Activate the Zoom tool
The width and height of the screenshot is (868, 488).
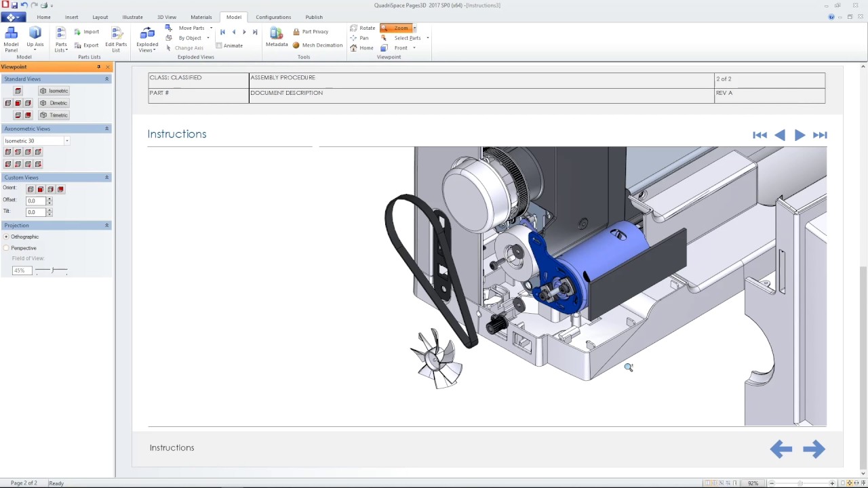(x=397, y=28)
